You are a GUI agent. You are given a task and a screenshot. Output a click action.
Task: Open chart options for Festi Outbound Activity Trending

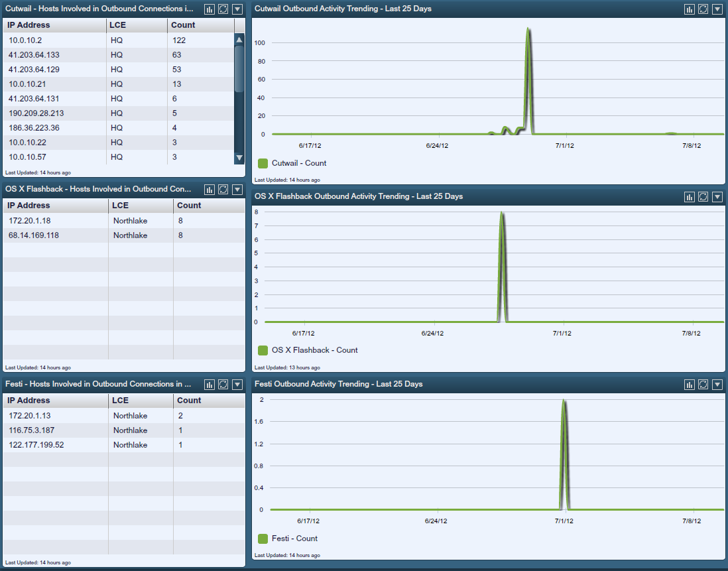point(690,385)
